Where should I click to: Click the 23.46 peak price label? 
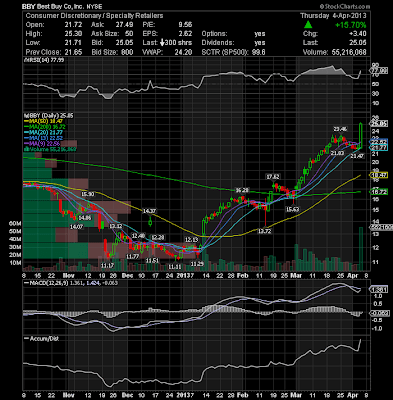coord(340,129)
